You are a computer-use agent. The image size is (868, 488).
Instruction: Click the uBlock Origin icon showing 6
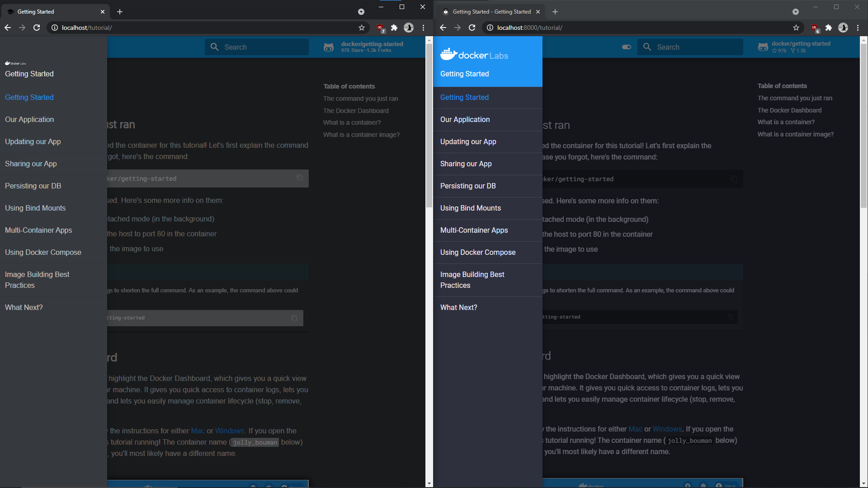pos(815,28)
